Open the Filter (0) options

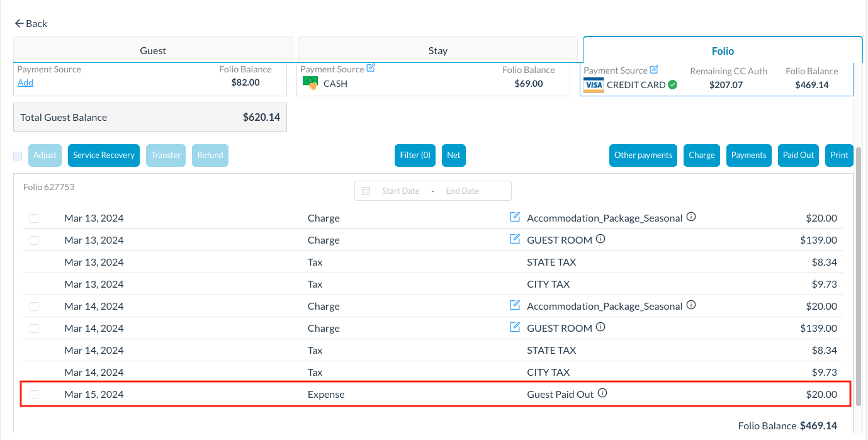point(415,155)
